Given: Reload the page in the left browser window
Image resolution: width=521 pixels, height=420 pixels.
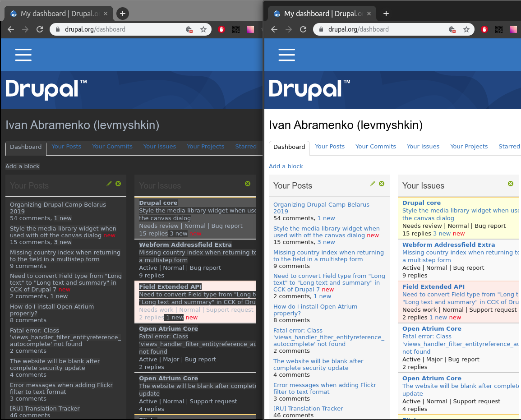Looking at the screenshot, I should pyautogui.click(x=40, y=29).
